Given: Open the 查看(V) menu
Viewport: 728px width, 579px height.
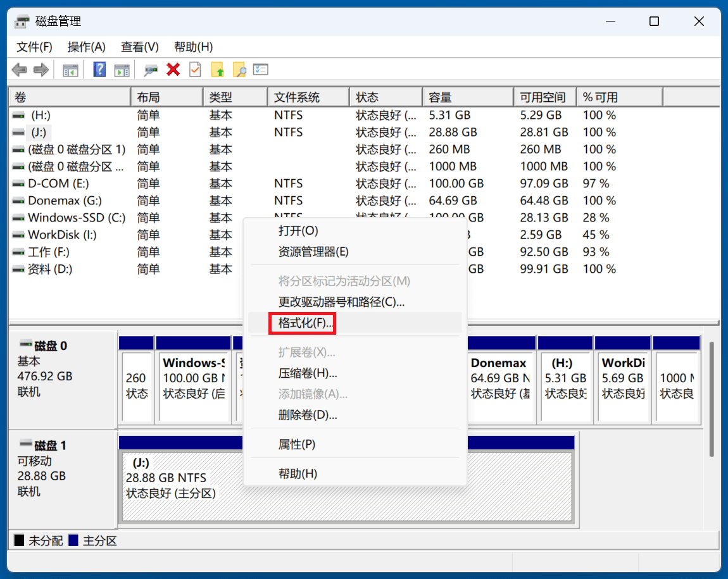Looking at the screenshot, I should [x=139, y=47].
